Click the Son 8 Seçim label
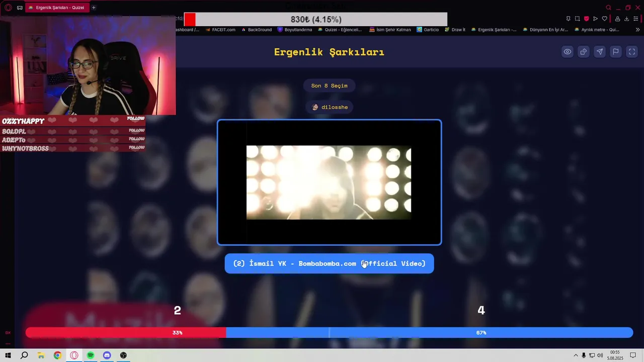Viewport: 644px width, 362px height. click(329, 85)
